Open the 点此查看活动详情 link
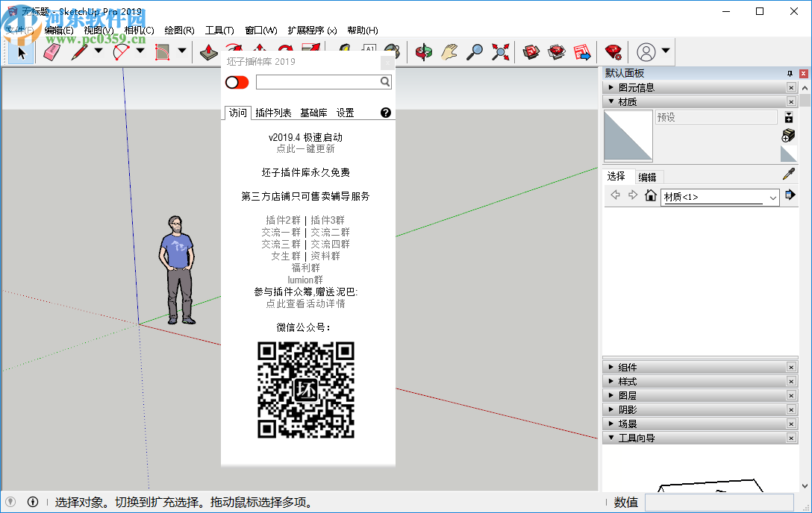 pyautogui.click(x=305, y=303)
